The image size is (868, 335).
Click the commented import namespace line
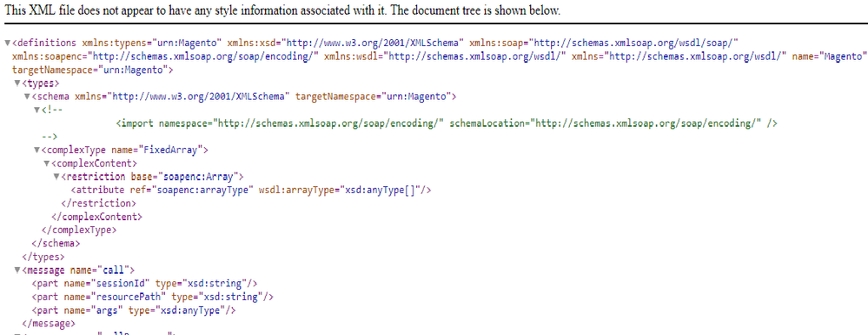(x=447, y=124)
